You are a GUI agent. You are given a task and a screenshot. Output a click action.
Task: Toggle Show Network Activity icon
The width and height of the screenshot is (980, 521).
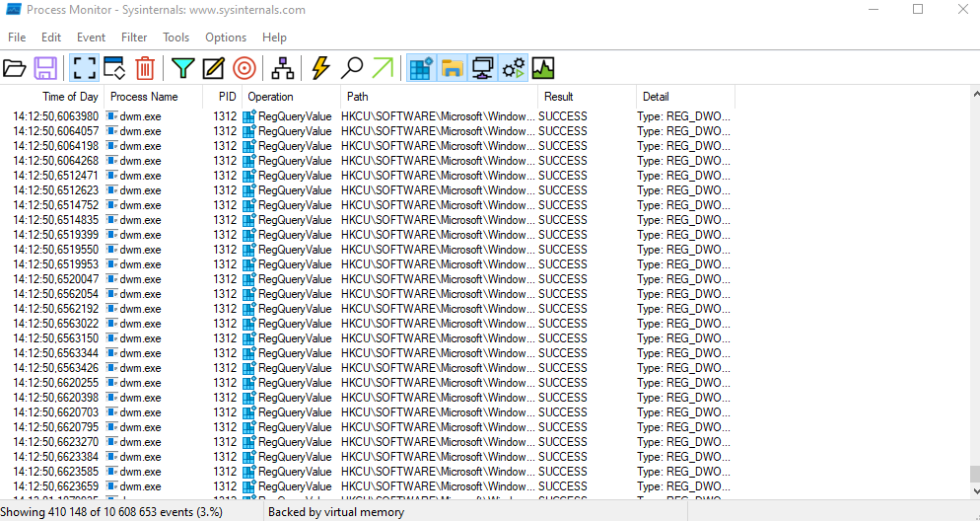482,67
